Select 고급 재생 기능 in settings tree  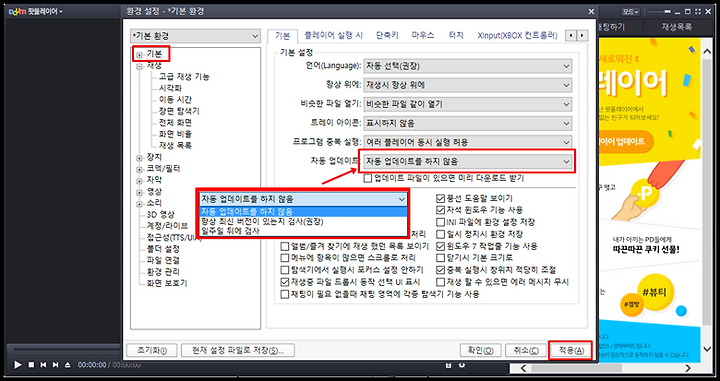(x=184, y=77)
